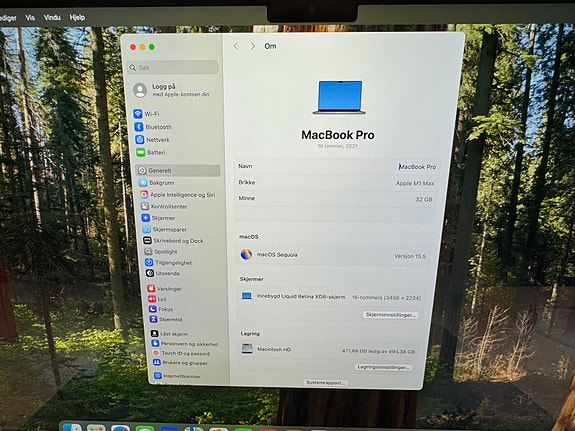Open Varslinger settings
This screenshot has height=431, width=575.
[x=165, y=289]
